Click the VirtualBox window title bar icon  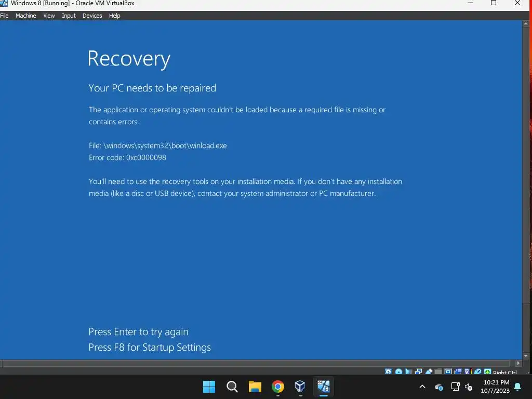pos(4,3)
